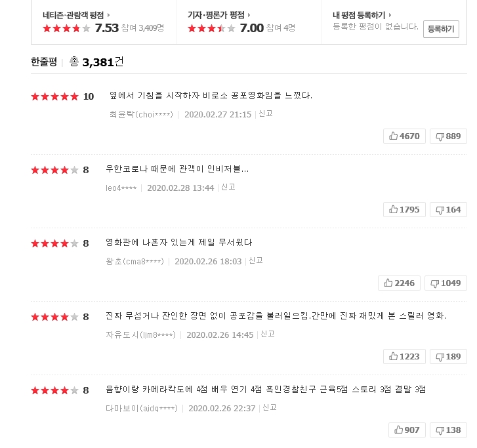The height and width of the screenshot is (448, 477).
Task: Like the review with 4670 thumbs-up
Action: click(405, 136)
